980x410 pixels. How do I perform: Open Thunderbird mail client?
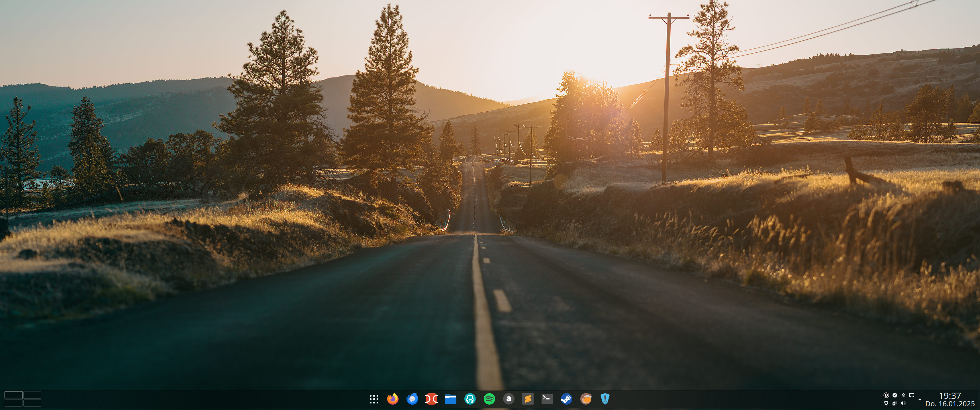tap(412, 399)
